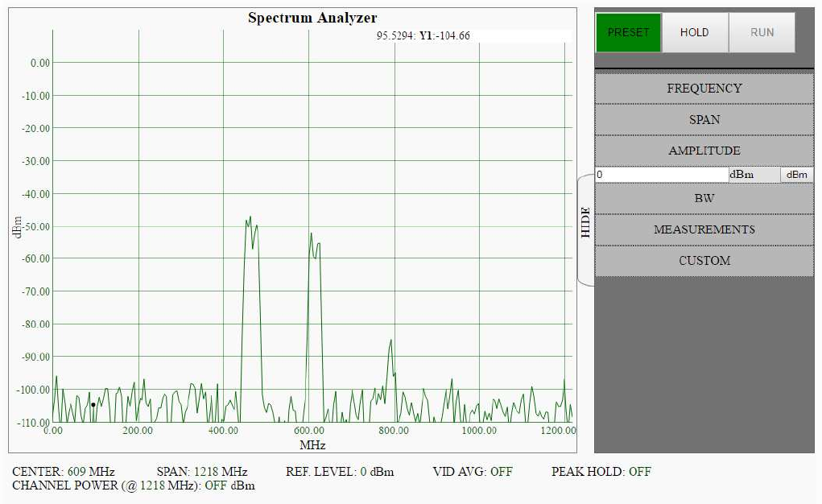The height and width of the screenshot is (504, 822).
Task: Click the 200.00 x-axis tick label
Action: click(x=138, y=431)
